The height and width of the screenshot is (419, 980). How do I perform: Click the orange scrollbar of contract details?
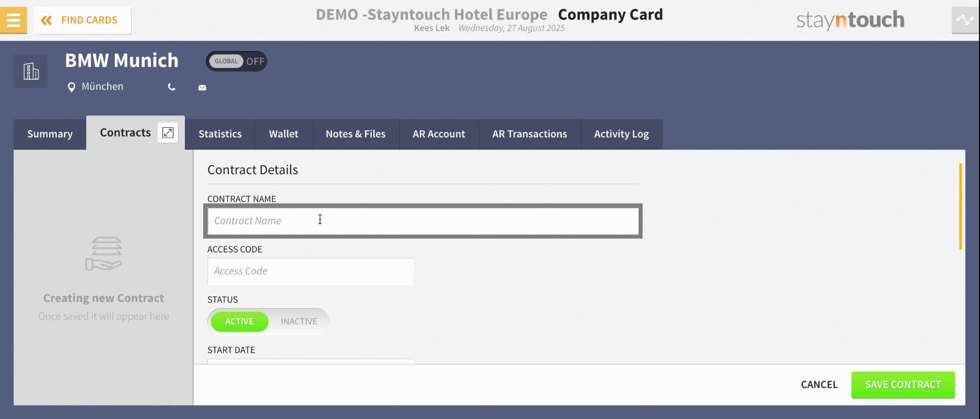[961, 206]
